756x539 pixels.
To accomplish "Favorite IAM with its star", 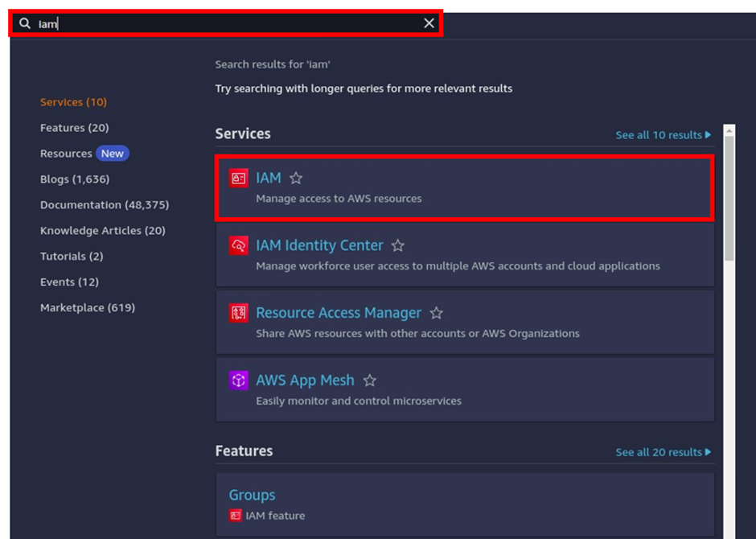I will (x=295, y=178).
